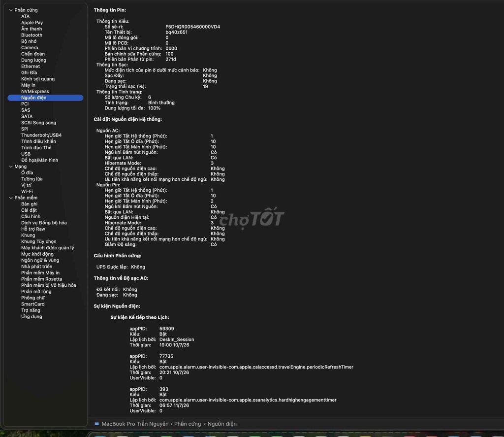Collapse the Mạng section chevron
The width and height of the screenshot is (504, 437).
(11, 167)
